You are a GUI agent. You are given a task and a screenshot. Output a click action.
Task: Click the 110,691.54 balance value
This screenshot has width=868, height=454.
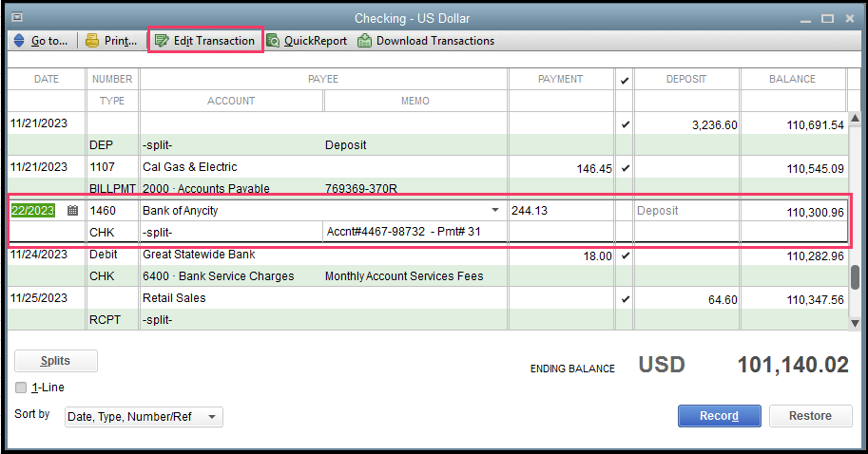[x=816, y=125]
